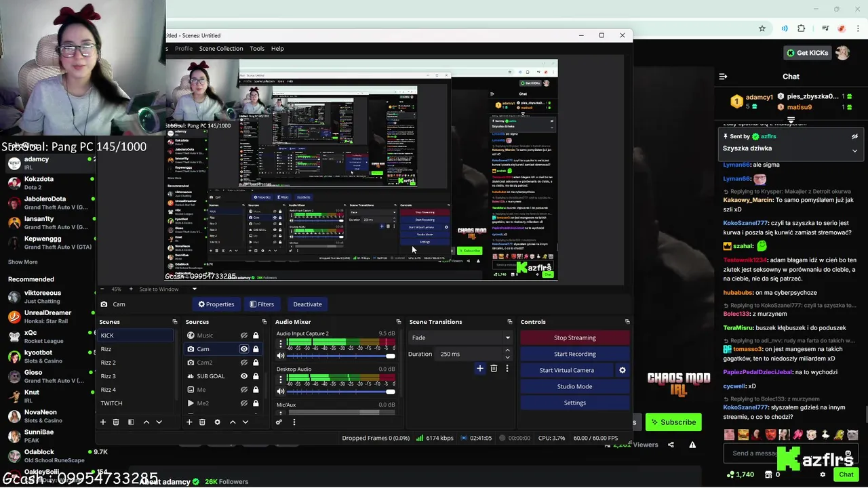Open source Filters button
The width and height of the screenshot is (868, 488).
pyautogui.click(x=261, y=304)
